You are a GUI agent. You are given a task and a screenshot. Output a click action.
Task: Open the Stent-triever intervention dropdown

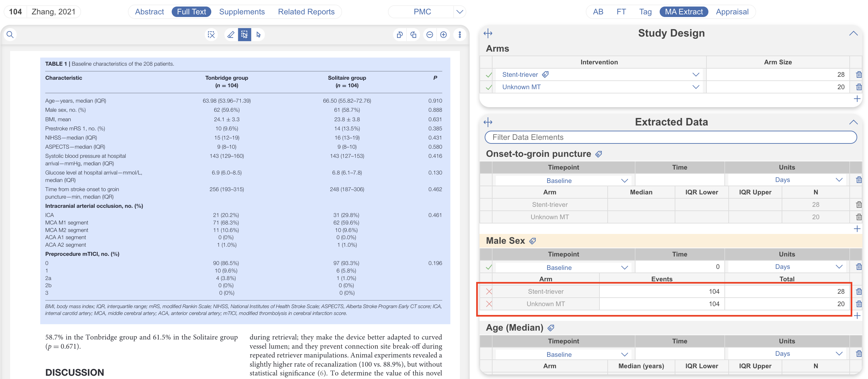click(x=695, y=75)
